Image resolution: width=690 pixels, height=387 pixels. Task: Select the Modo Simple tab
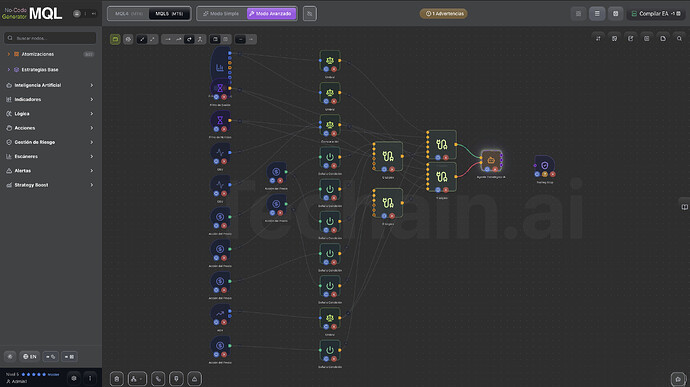pos(221,14)
